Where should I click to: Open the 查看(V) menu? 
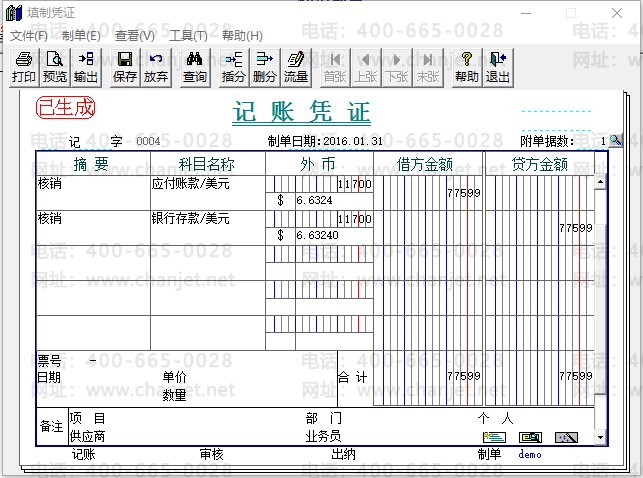pyautogui.click(x=135, y=35)
